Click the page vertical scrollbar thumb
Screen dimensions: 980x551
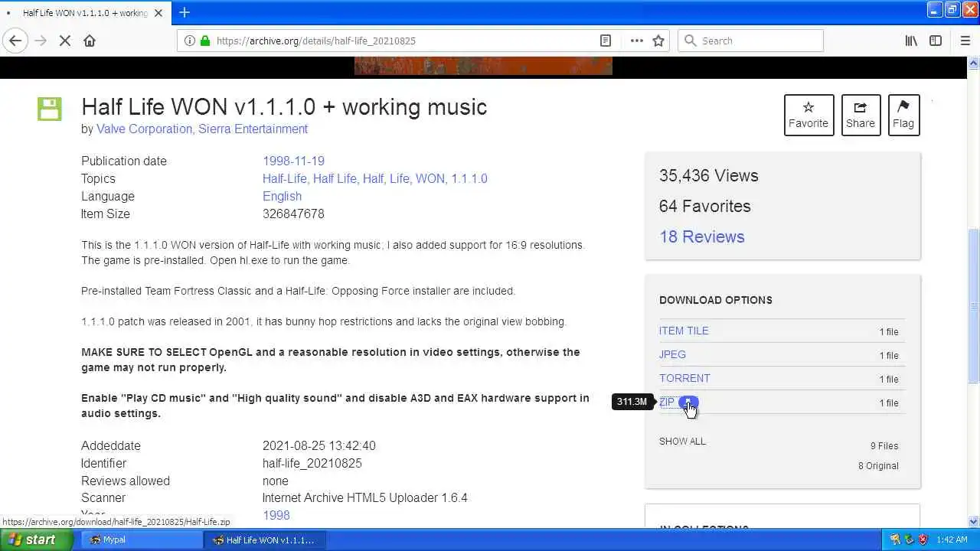coord(973,306)
